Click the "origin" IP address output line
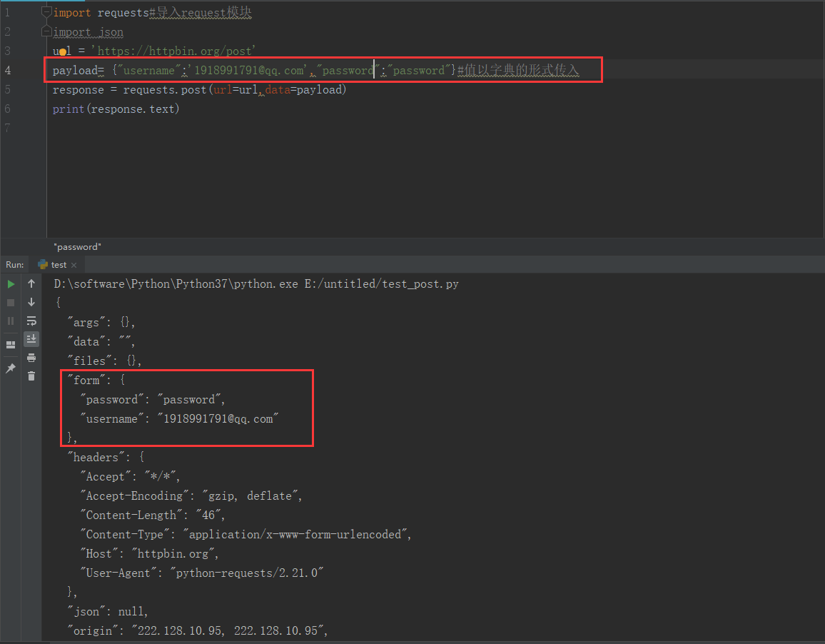This screenshot has width=825, height=644. click(x=197, y=630)
